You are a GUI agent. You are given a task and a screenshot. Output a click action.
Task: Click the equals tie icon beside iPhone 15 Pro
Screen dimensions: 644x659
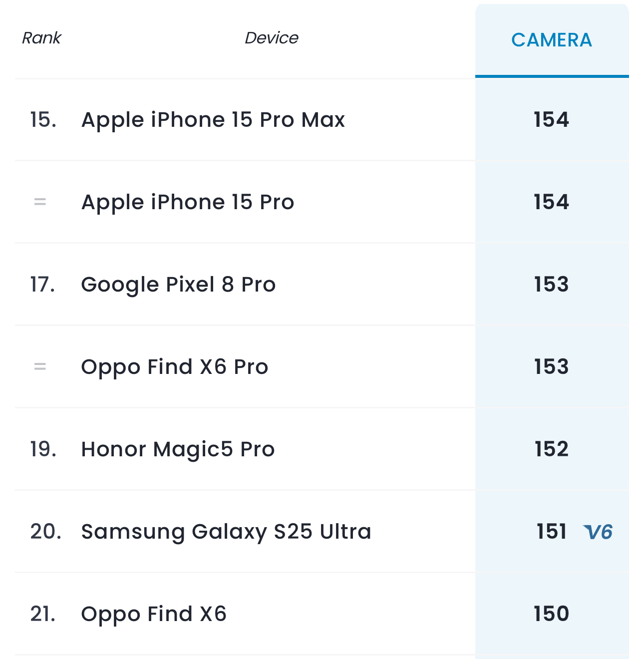[40, 202]
